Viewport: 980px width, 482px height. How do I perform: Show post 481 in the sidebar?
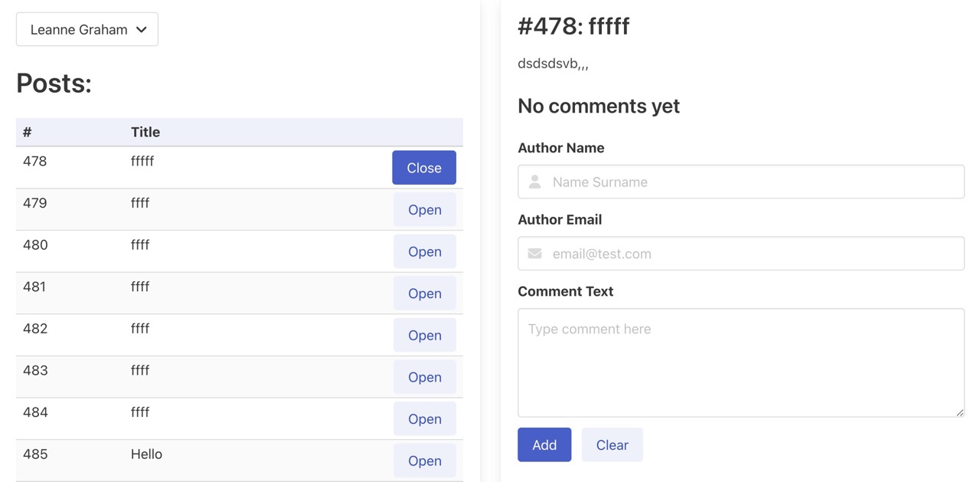coord(424,293)
